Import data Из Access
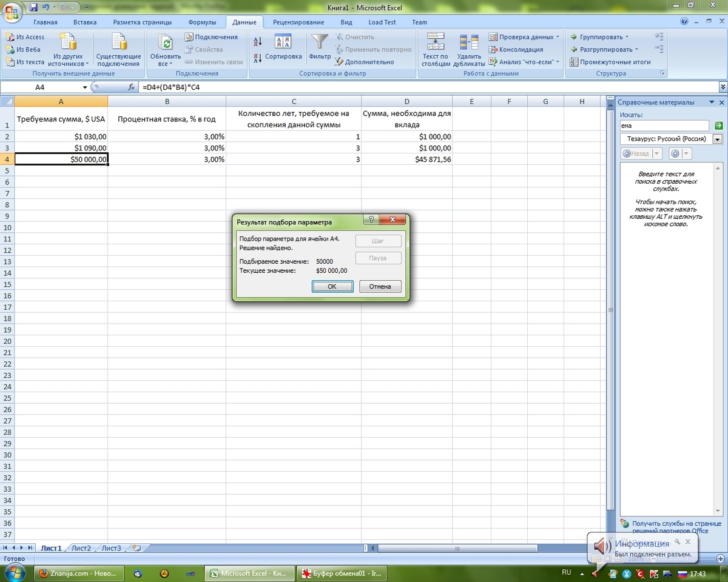Viewport: 728px width, 582px height. coord(25,37)
